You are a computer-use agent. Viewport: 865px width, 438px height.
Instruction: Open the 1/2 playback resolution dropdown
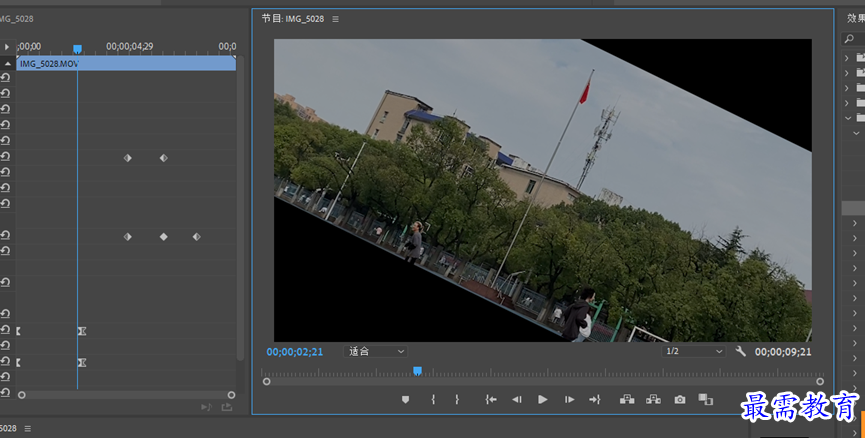693,351
